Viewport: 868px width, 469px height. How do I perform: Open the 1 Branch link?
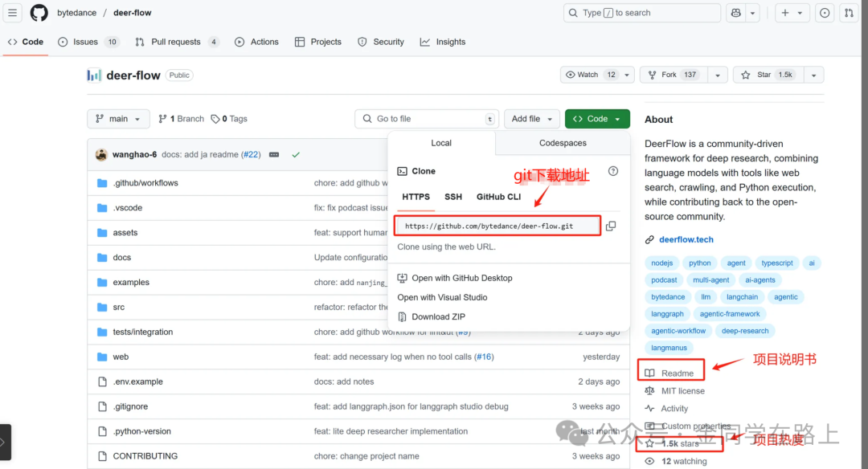181,119
